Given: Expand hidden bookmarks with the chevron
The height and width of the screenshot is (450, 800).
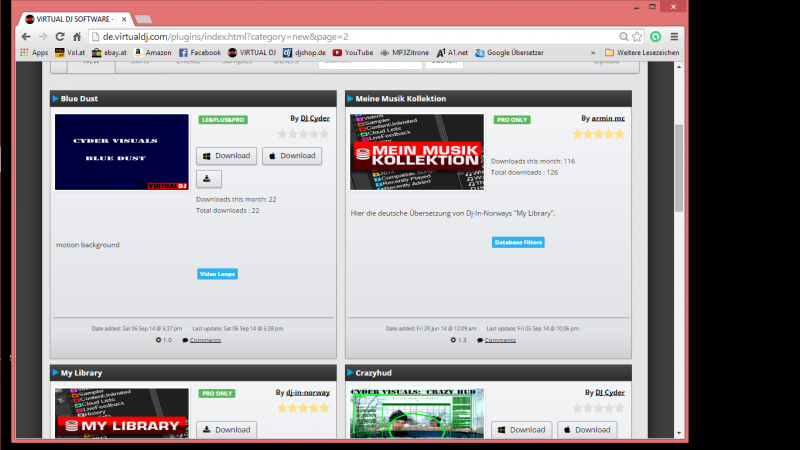Looking at the screenshot, I should point(593,53).
